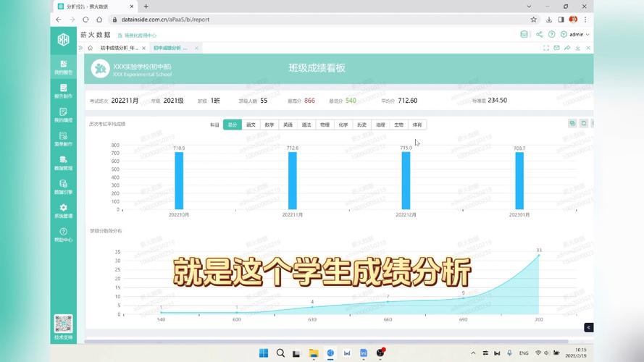Show hidden system tray icons
The width and height of the screenshot is (644, 362).
473,353
